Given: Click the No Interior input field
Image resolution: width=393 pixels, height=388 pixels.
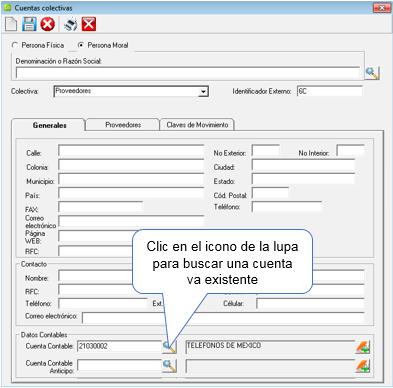Looking at the screenshot, I should pyautogui.click(x=350, y=150).
